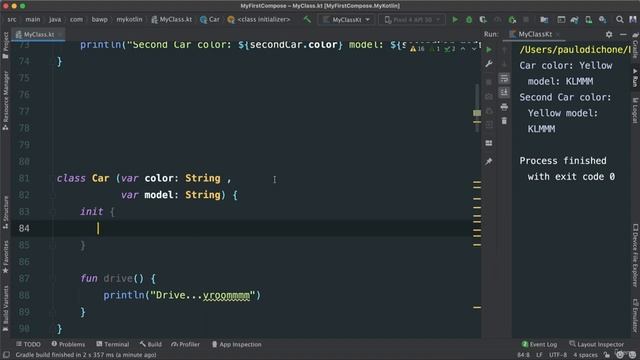The image size is (640, 360).
Task: Click the print icon in Run panel
Action: pyautogui.click(x=504, y=107)
